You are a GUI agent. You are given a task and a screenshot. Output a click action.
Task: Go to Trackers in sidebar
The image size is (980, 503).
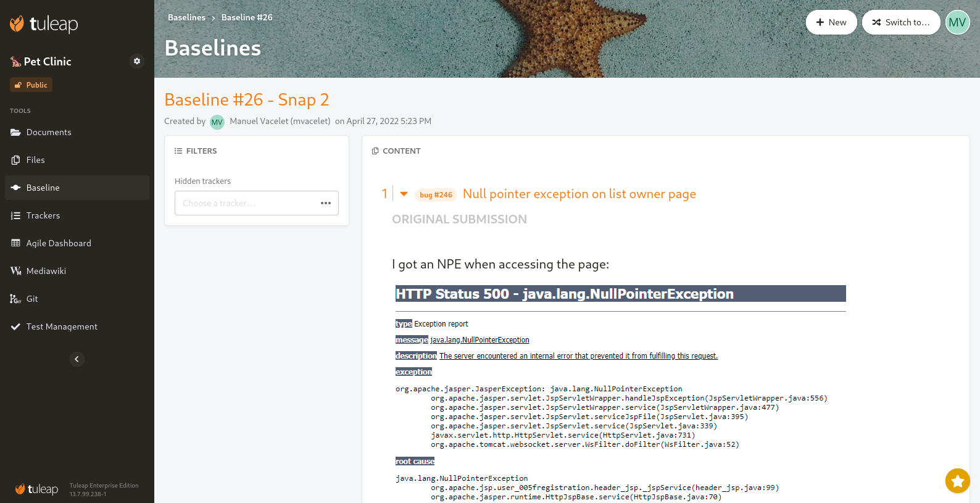click(43, 215)
